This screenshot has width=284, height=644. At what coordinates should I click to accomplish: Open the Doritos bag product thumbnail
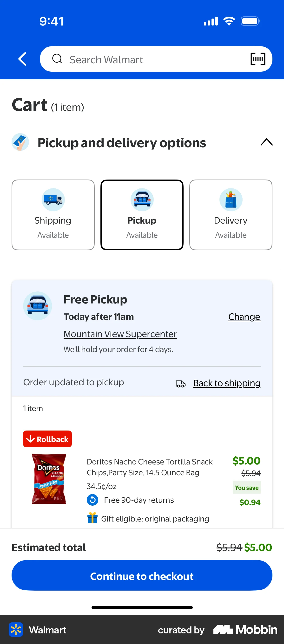click(x=49, y=478)
